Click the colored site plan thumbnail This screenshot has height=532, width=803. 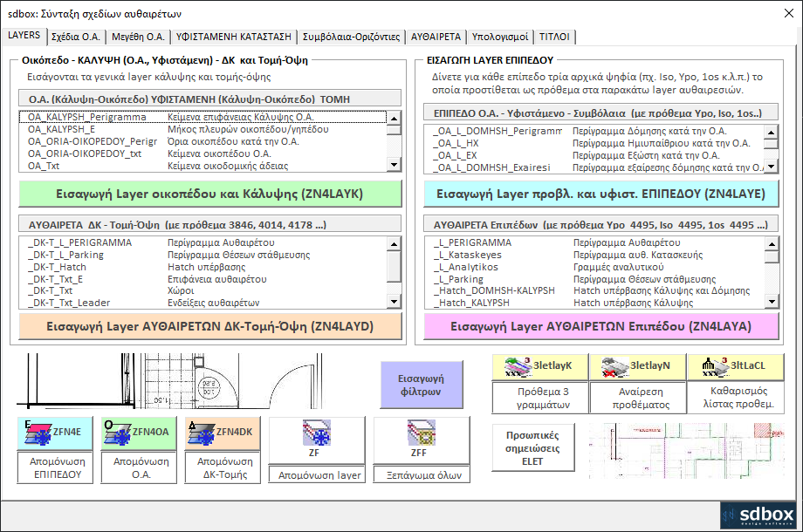[687, 451]
